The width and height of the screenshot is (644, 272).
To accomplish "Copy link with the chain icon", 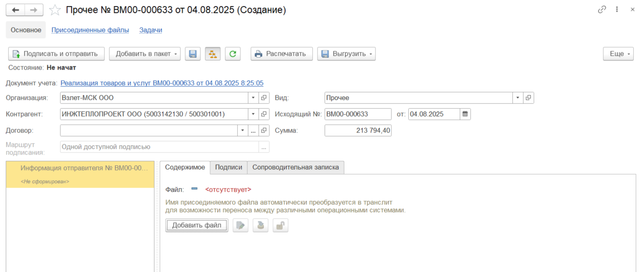I will (x=602, y=10).
